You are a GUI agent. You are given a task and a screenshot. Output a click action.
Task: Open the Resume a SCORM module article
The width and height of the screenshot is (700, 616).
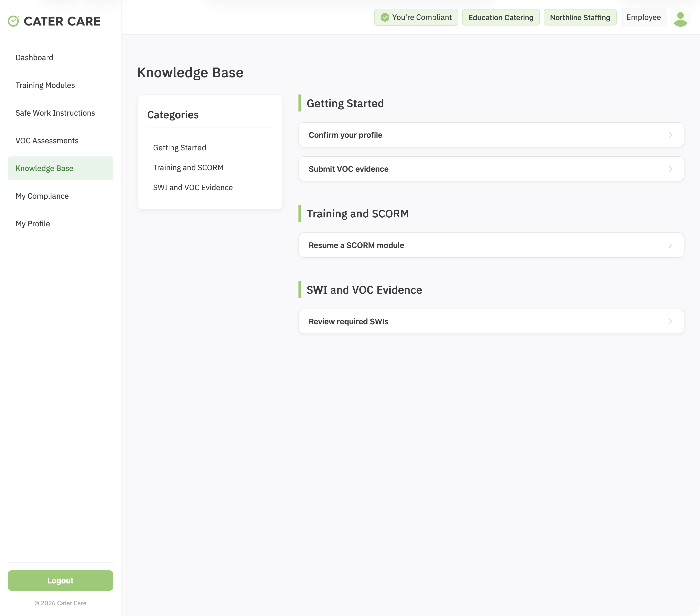tap(491, 245)
